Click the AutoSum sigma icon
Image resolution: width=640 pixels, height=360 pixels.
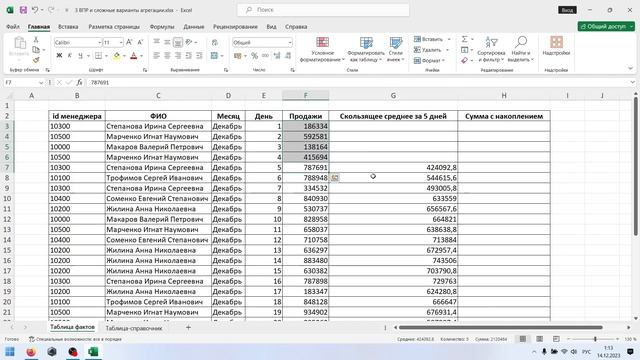tap(464, 39)
